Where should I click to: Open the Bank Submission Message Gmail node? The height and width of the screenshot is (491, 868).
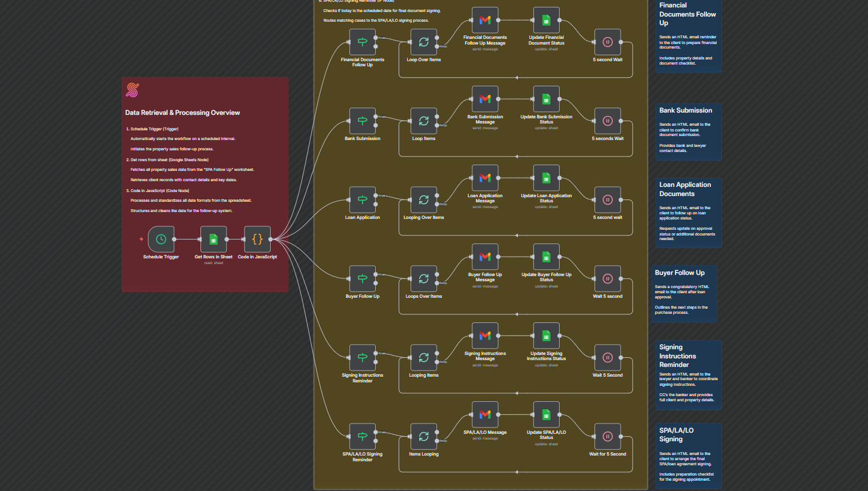[x=485, y=99]
